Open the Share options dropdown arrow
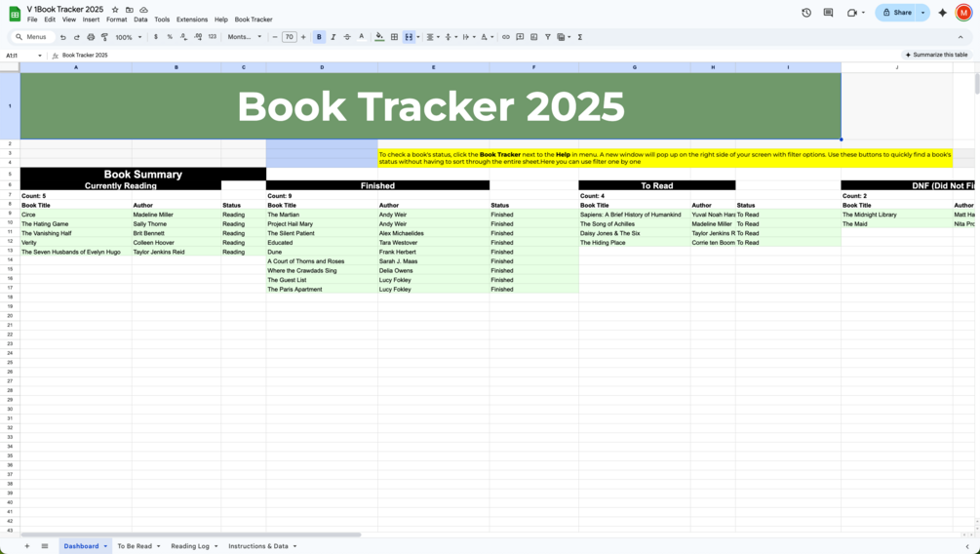 pos(922,13)
